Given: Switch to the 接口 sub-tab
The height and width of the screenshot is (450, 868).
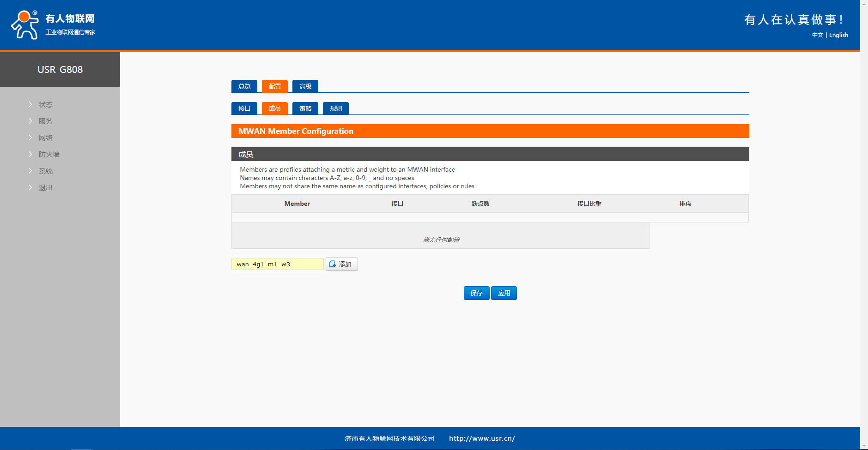Looking at the screenshot, I should 244,108.
